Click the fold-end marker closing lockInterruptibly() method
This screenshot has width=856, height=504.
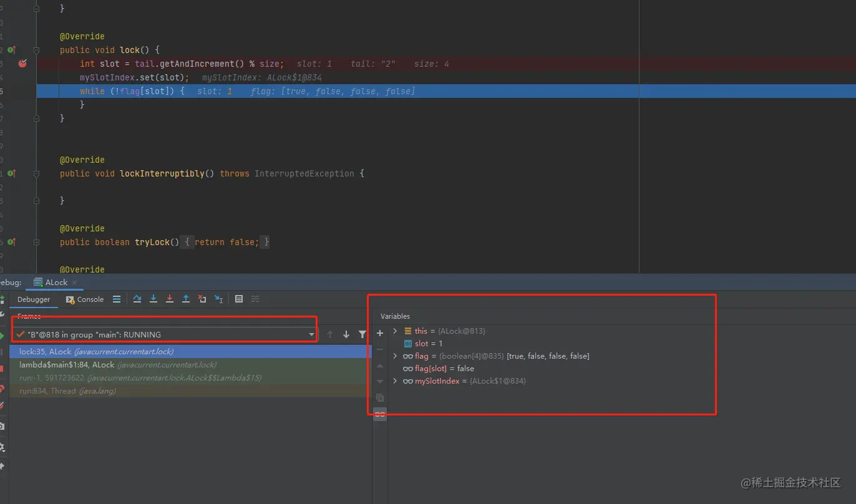[x=37, y=201]
